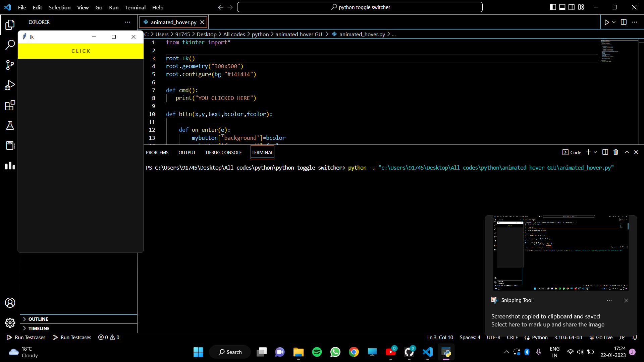Open the Terminal menu
644x362 pixels.
pyautogui.click(x=135, y=7)
